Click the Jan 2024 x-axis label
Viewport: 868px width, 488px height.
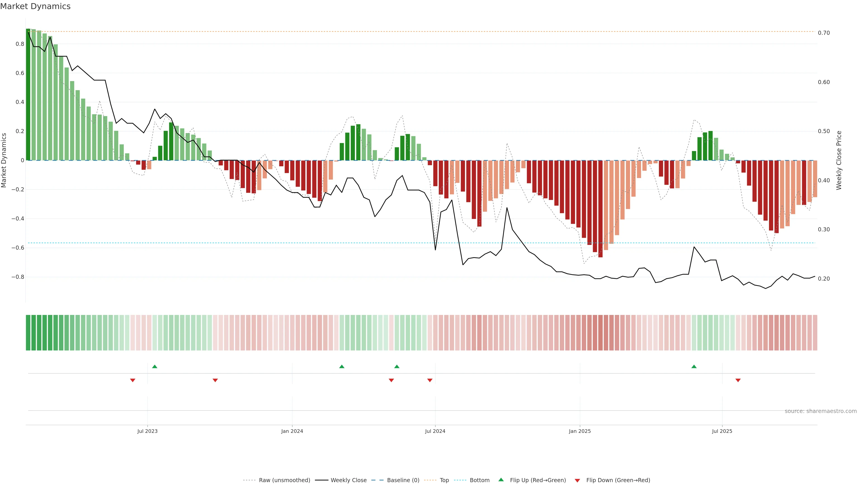click(x=292, y=431)
